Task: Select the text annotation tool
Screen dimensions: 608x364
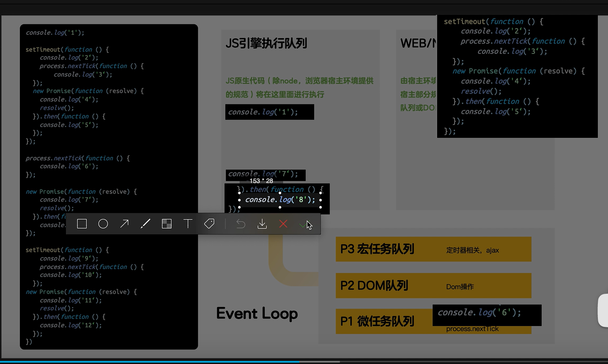Action: (x=188, y=224)
